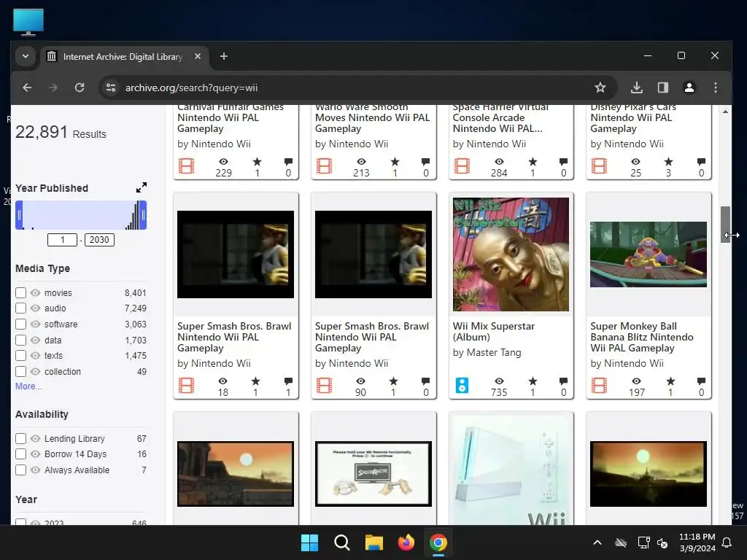Click the desktop monitor icon

pos(28,22)
